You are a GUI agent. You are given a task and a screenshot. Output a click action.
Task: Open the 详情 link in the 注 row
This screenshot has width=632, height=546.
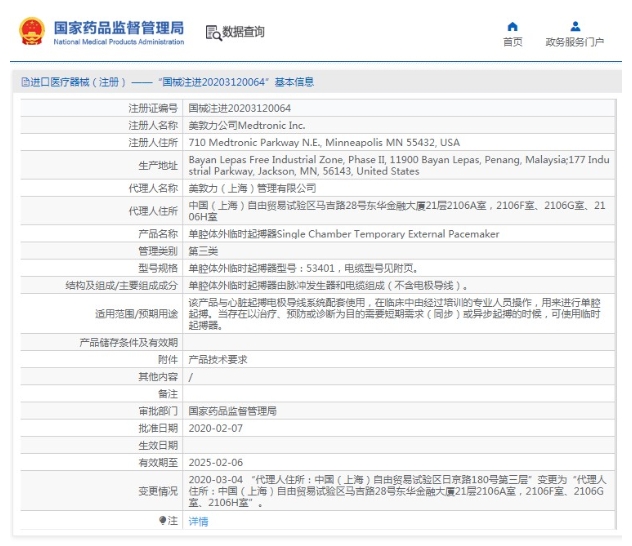coord(198,521)
